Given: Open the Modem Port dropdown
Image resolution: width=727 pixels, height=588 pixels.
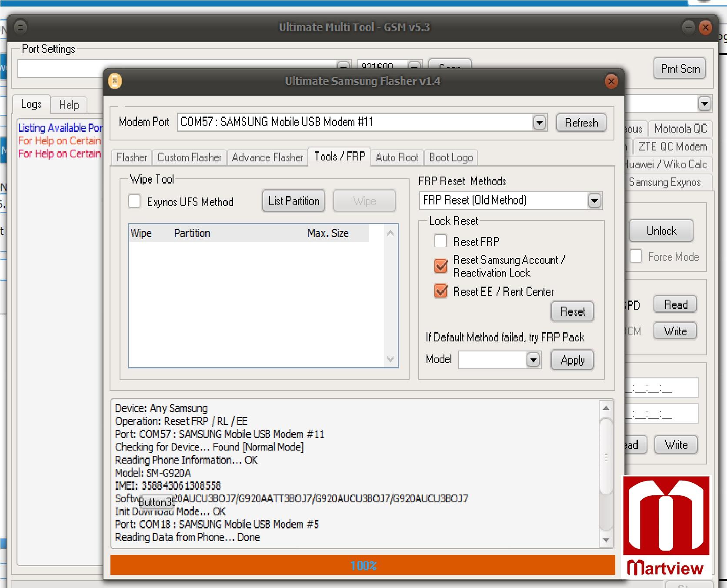Looking at the screenshot, I should 539,123.
